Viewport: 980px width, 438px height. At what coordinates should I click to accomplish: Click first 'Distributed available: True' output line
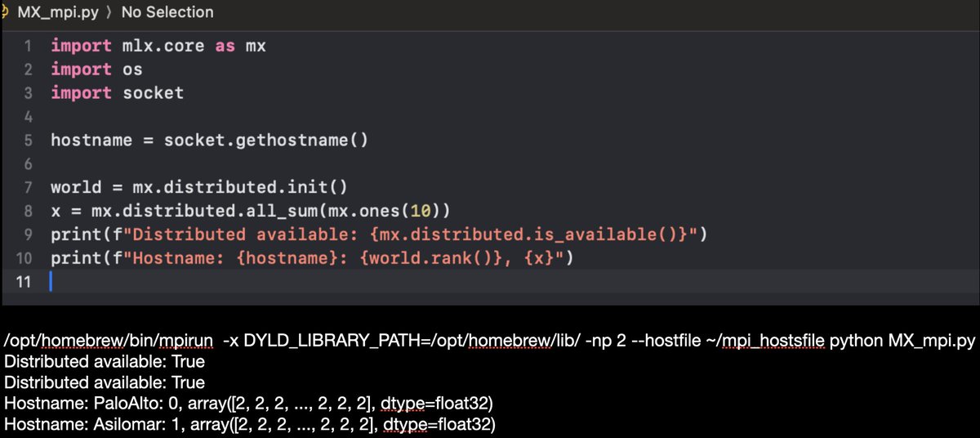(105, 361)
